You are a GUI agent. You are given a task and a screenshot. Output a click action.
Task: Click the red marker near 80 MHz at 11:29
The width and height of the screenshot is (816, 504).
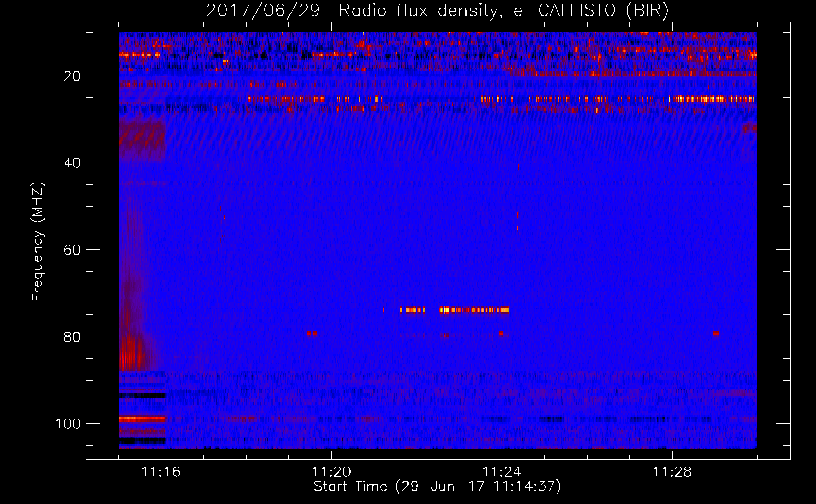point(716,333)
